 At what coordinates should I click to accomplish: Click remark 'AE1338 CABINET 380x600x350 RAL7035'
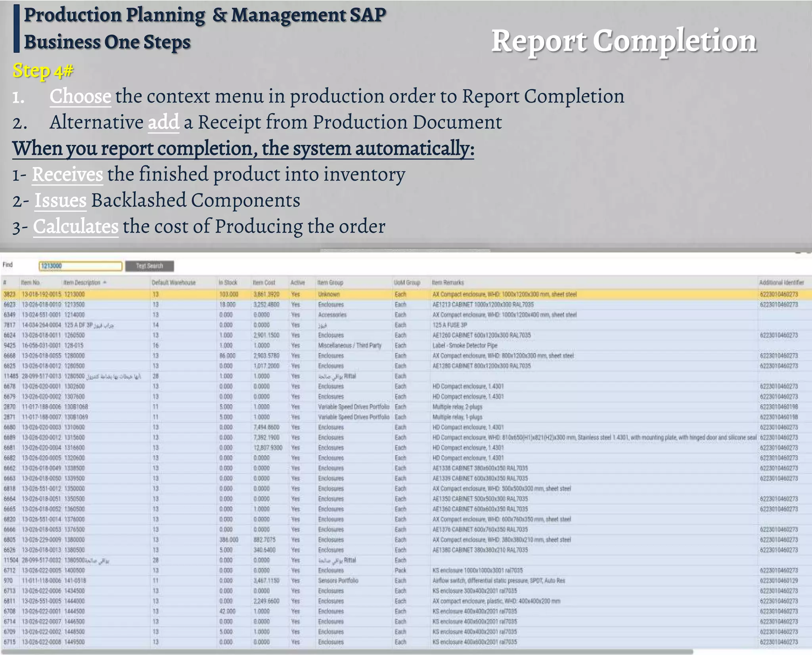point(480,468)
